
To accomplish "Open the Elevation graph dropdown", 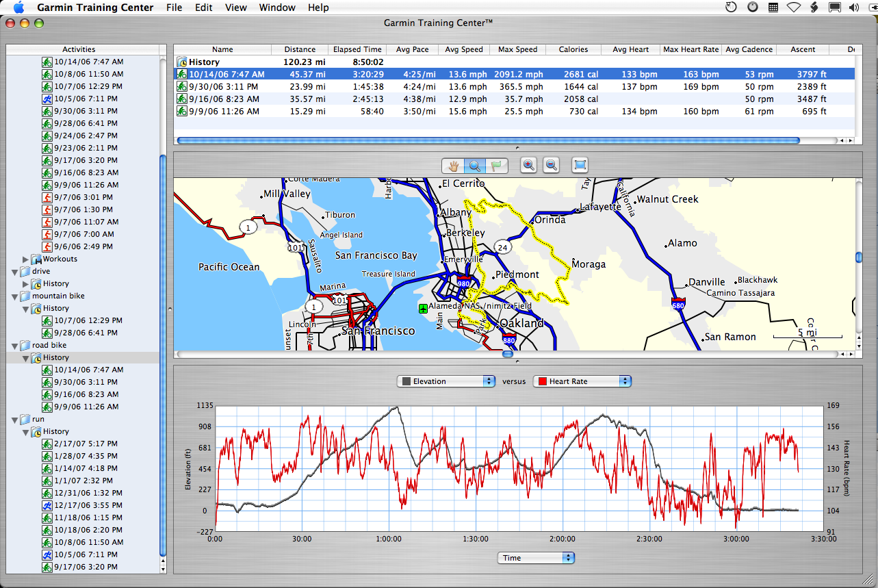I will [446, 381].
